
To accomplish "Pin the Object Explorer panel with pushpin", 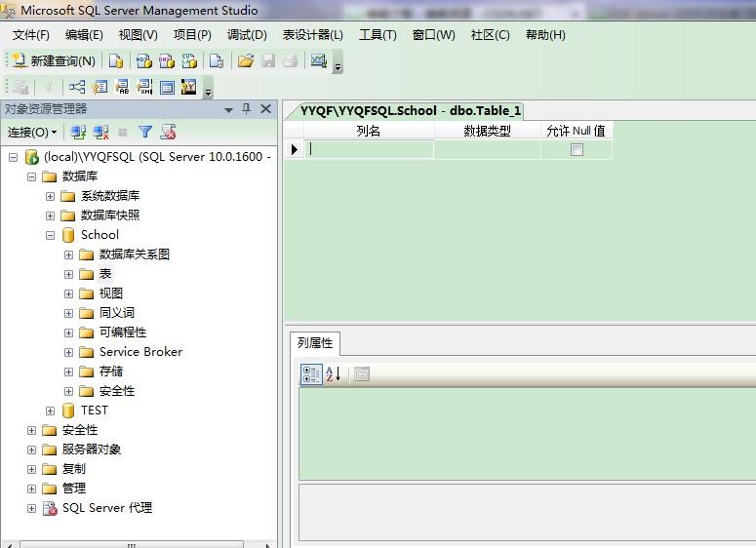I will [x=246, y=109].
